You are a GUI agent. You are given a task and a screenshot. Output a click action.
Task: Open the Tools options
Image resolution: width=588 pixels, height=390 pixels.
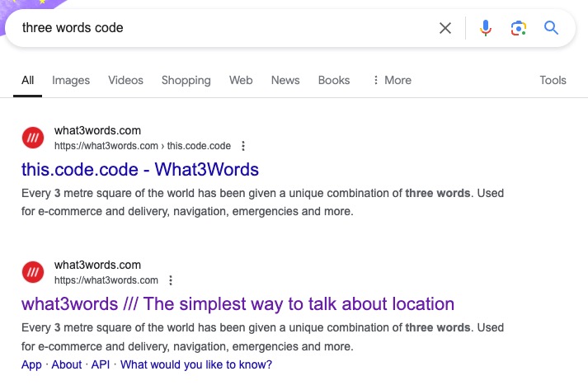(553, 80)
